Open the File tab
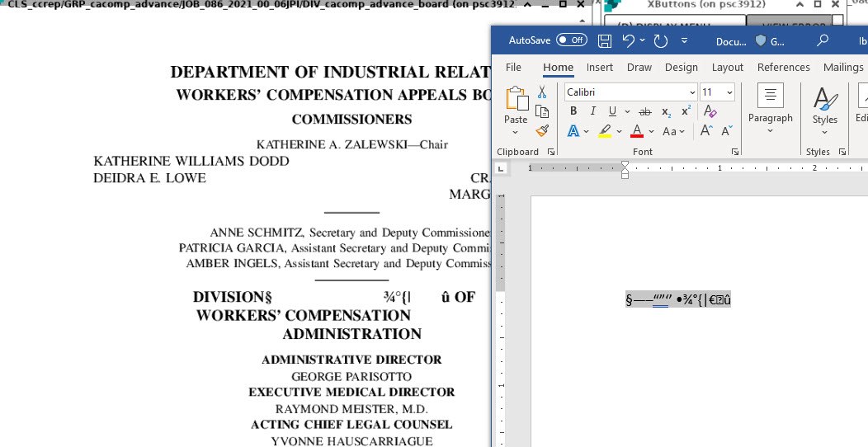The height and width of the screenshot is (447, 868). coord(513,67)
